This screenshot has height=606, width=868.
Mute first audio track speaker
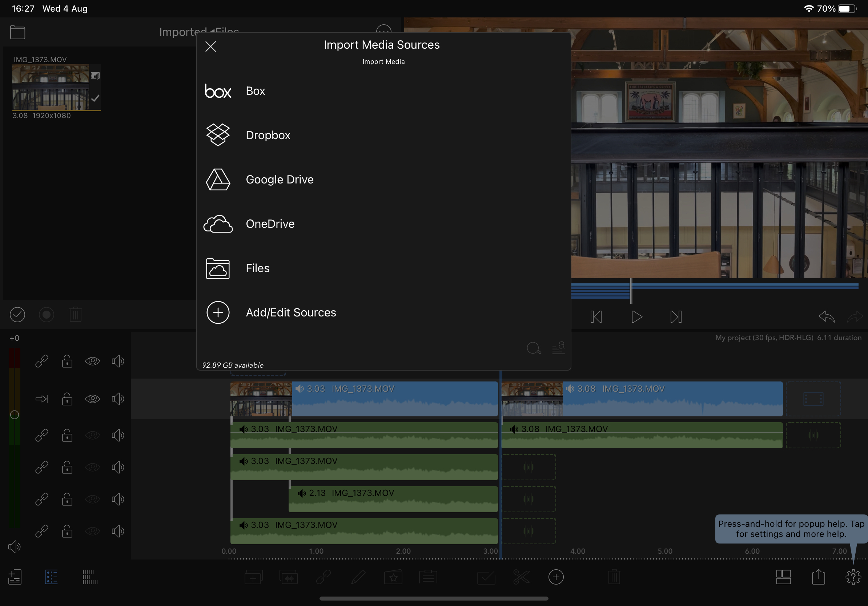click(118, 435)
